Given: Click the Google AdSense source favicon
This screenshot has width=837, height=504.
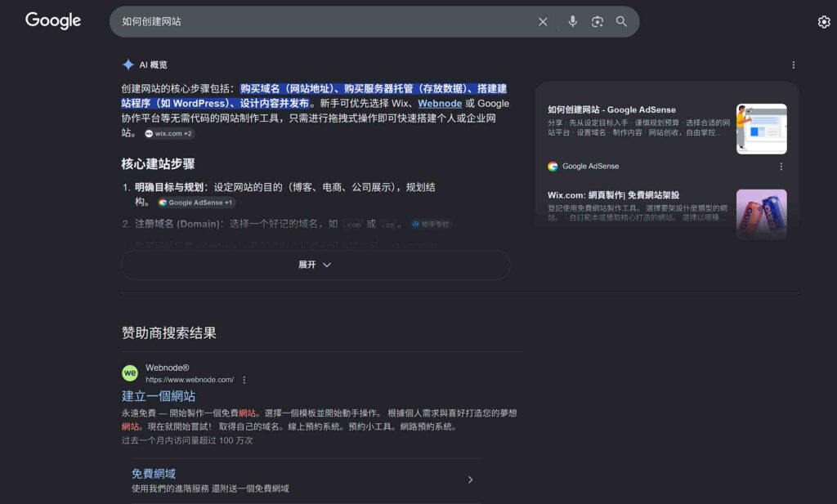Looking at the screenshot, I should click(553, 167).
